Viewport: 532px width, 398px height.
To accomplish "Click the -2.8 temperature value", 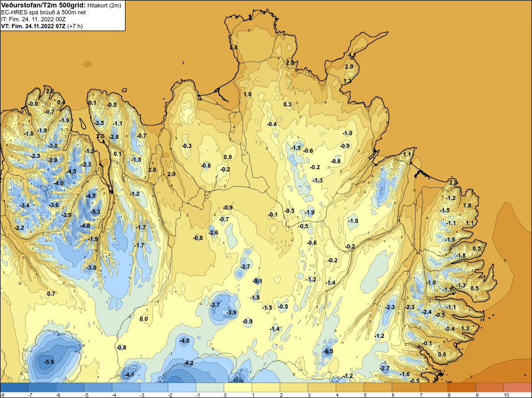I will click(x=114, y=137).
